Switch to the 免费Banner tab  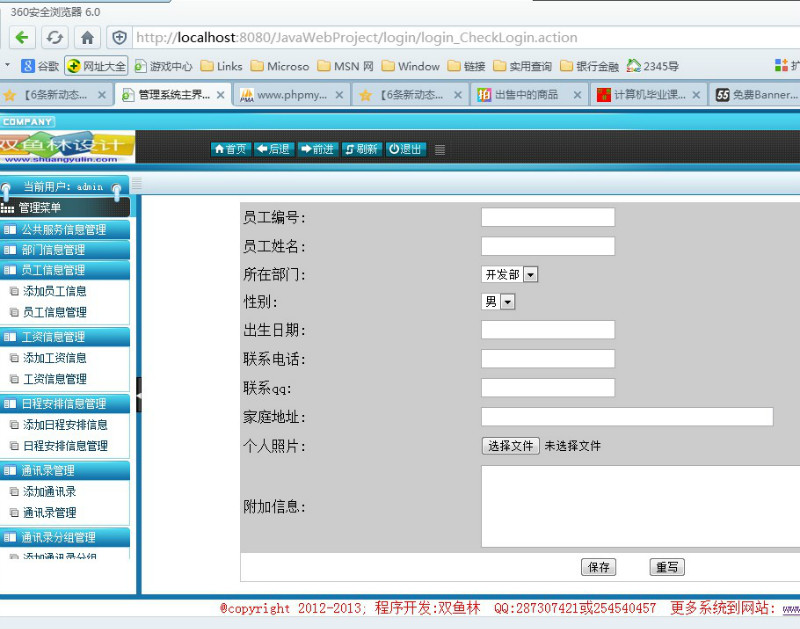756,95
